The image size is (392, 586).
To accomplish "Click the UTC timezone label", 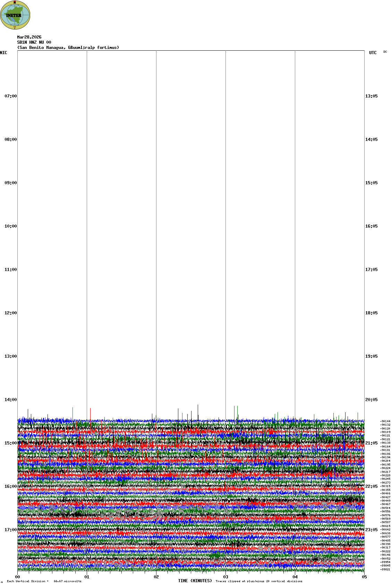I will [373, 53].
